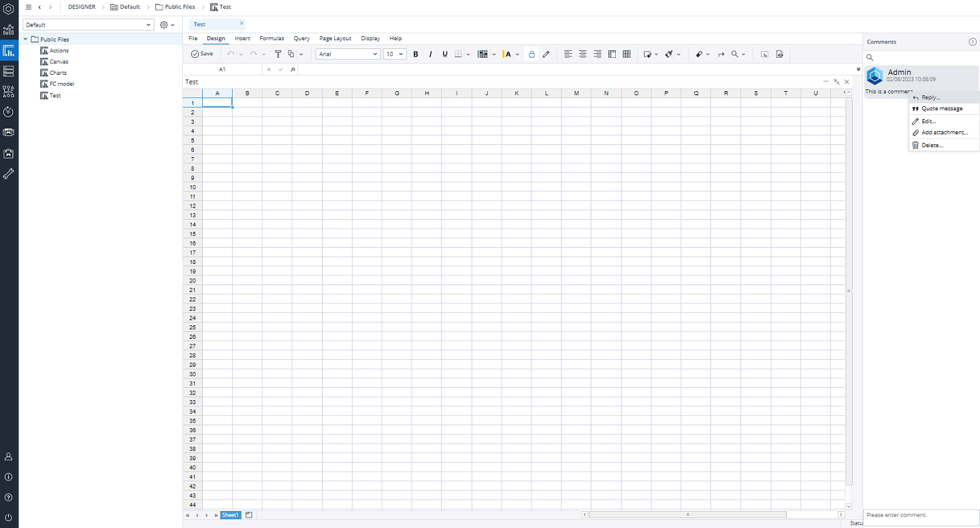980x528 pixels.
Task: Toggle bold formatting
Action: [x=416, y=54]
